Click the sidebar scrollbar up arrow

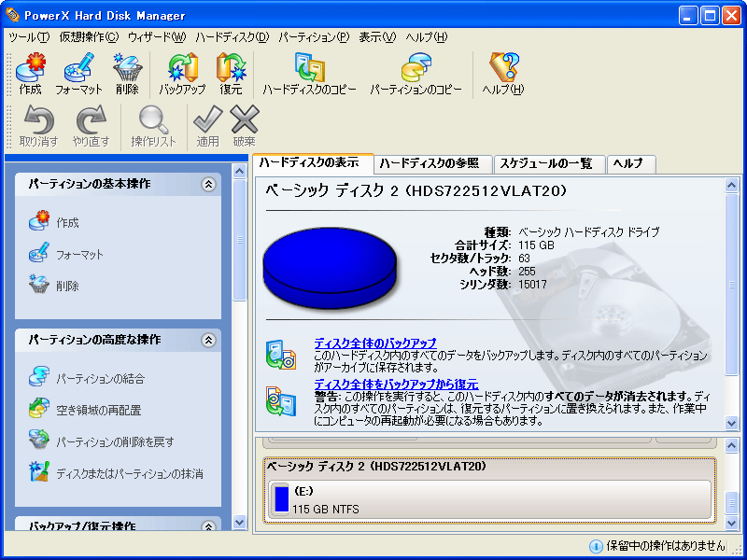(x=240, y=171)
